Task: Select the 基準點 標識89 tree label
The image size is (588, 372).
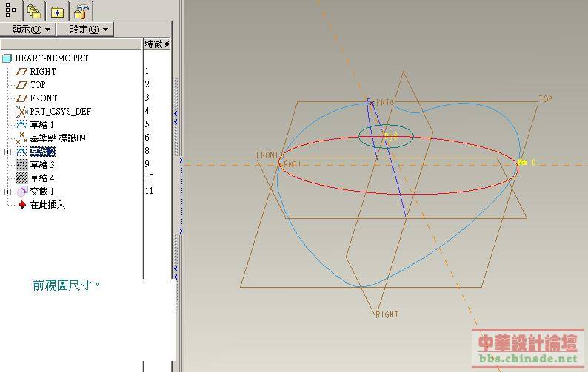Action: pos(58,138)
